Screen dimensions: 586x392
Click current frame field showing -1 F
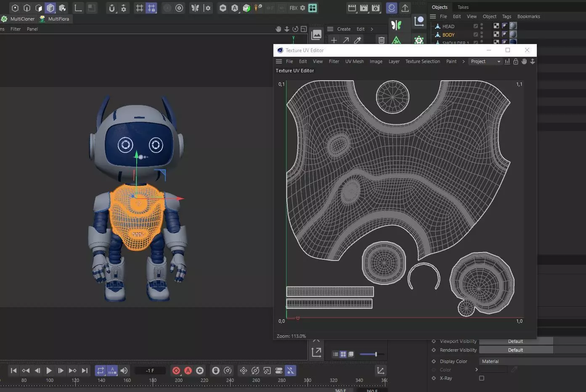150,371
